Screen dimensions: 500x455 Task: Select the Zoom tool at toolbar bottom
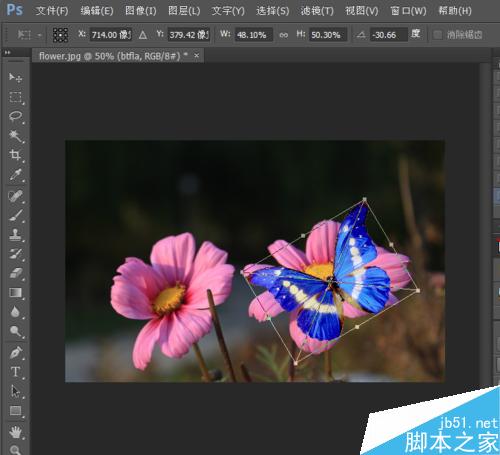pyautogui.click(x=15, y=450)
